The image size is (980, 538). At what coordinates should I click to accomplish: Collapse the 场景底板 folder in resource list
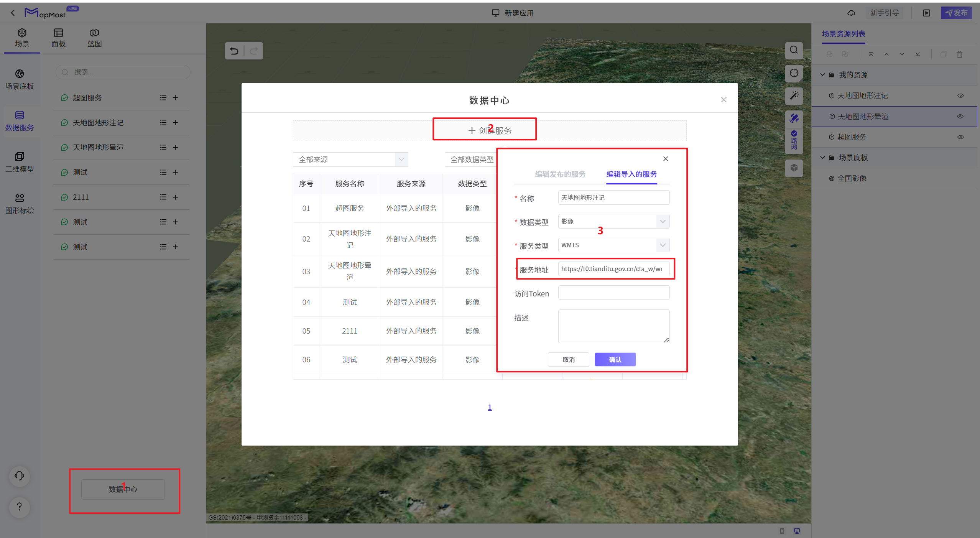pos(822,158)
